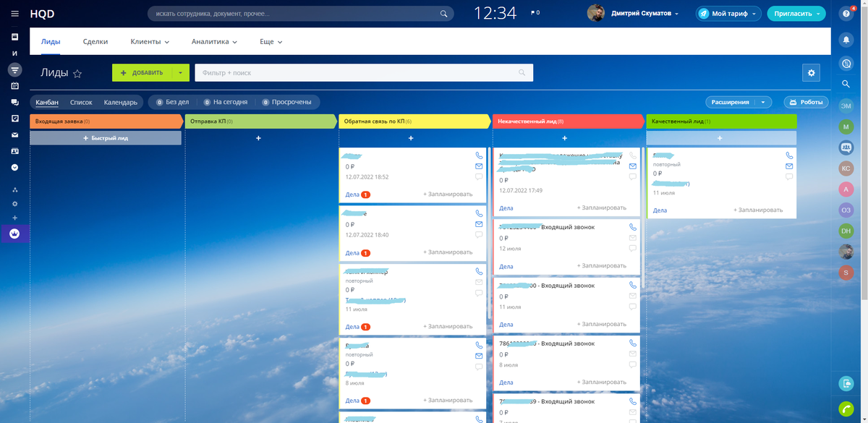868x423 pixels.
Task: Call the Качественный лид card via phone icon
Action: click(x=789, y=155)
